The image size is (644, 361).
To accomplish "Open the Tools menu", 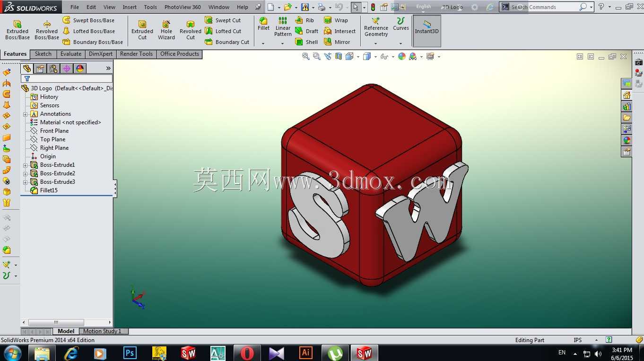I will point(150,7).
